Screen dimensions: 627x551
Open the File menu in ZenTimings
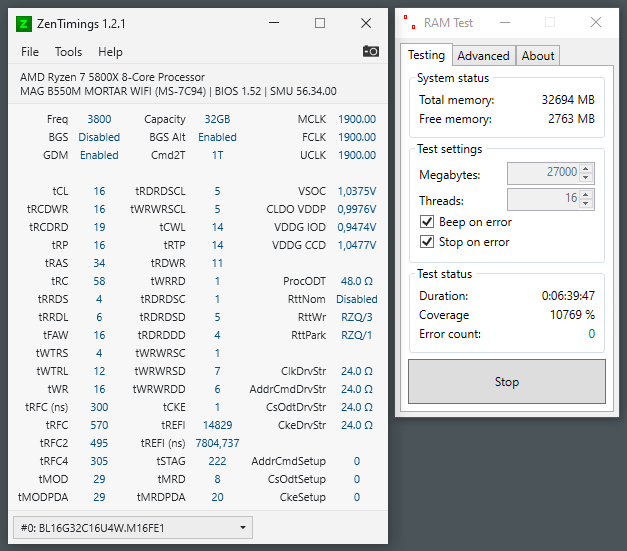pyautogui.click(x=30, y=52)
